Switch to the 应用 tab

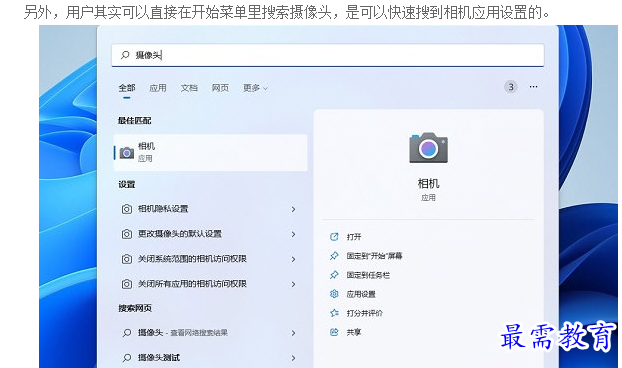point(158,88)
